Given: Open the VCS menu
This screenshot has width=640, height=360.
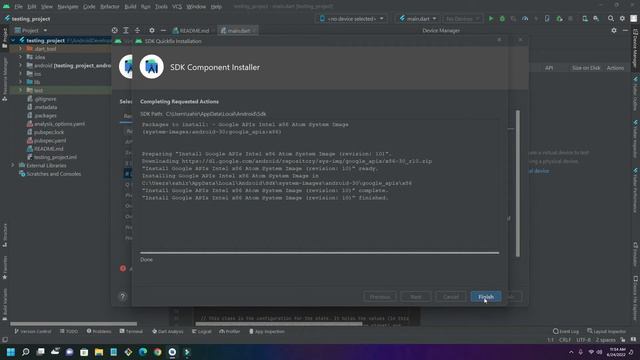Looking at the screenshot, I should [x=177, y=7].
